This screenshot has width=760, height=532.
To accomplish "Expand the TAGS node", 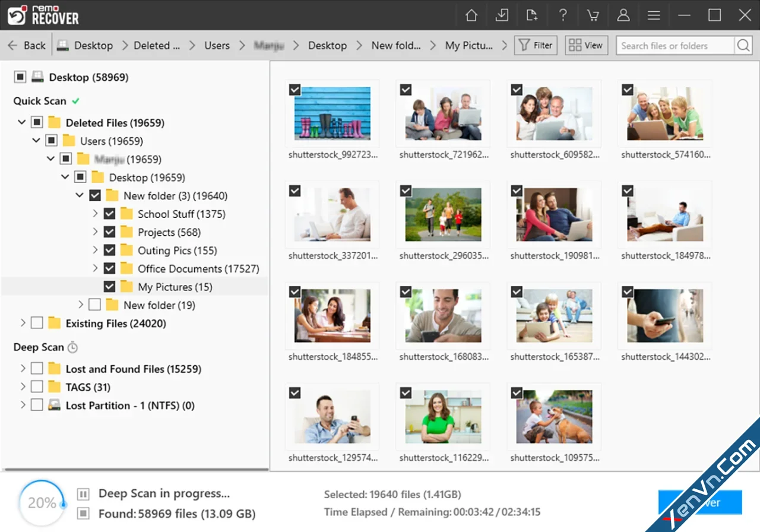I will [x=23, y=387].
